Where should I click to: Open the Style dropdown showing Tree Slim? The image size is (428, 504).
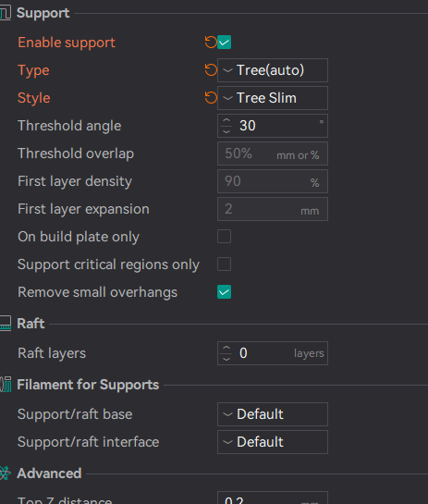(273, 98)
